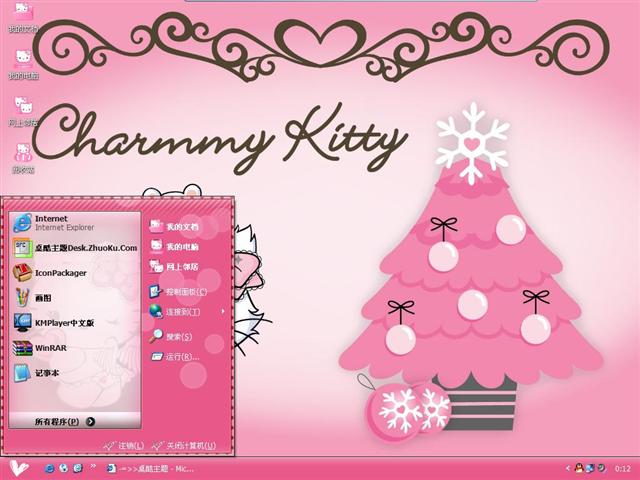Click QQ penguin tray icon
The width and height of the screenshot is (640, 480).
579,468
